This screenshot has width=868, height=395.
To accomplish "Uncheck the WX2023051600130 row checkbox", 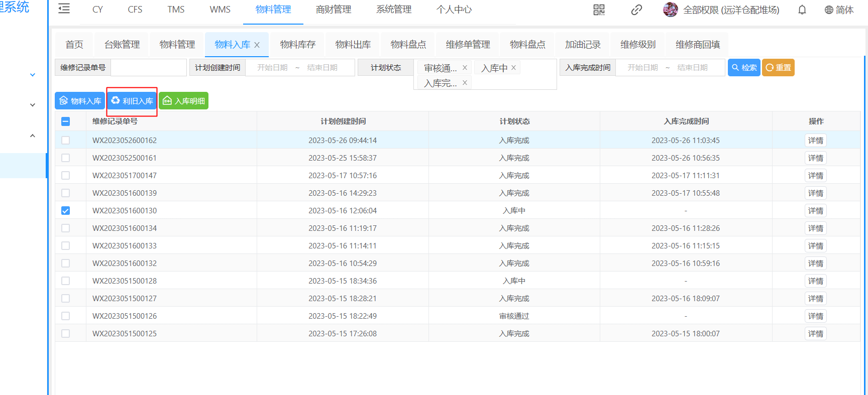I will tap(66, 211).
